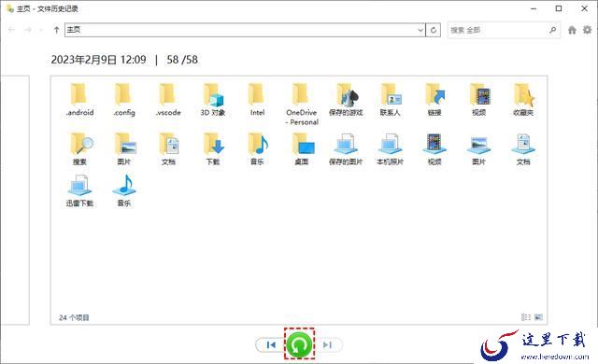Select the 下载 downloads folder
The height and width of the screenshot is (364, 598).
pyautogui.click(x=213, y=149)
